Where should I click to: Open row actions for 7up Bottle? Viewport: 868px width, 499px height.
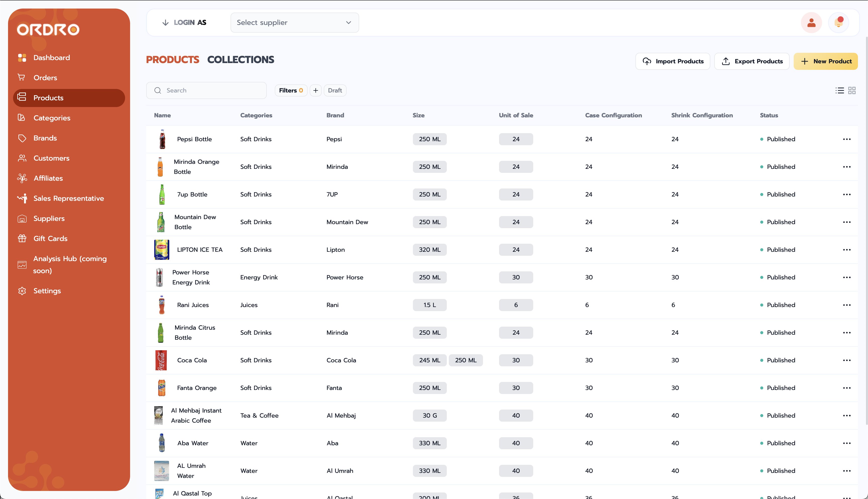tap(847, 195)
